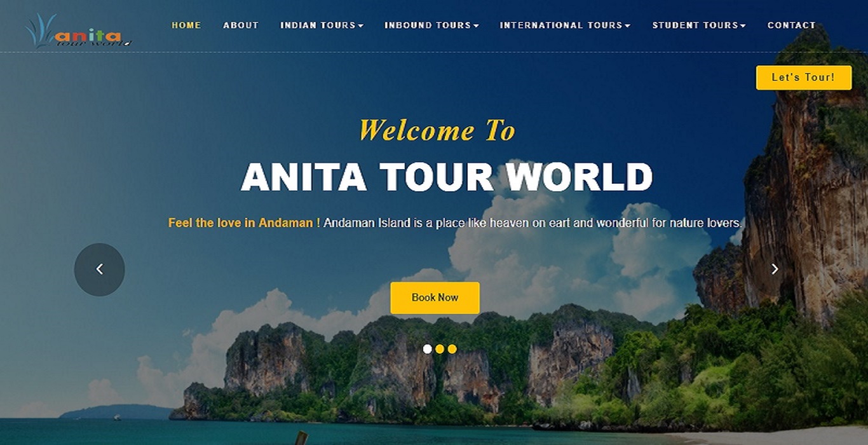
Task: Open the Home menu item
Action: click(x=186, y=25)
